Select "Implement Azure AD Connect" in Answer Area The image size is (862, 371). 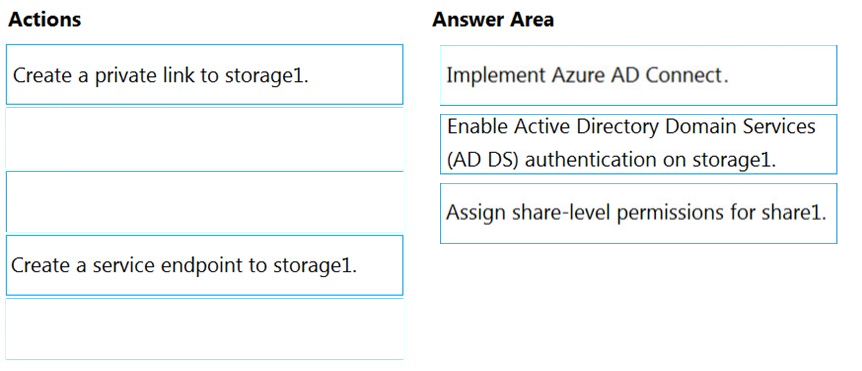coord(638,75)
